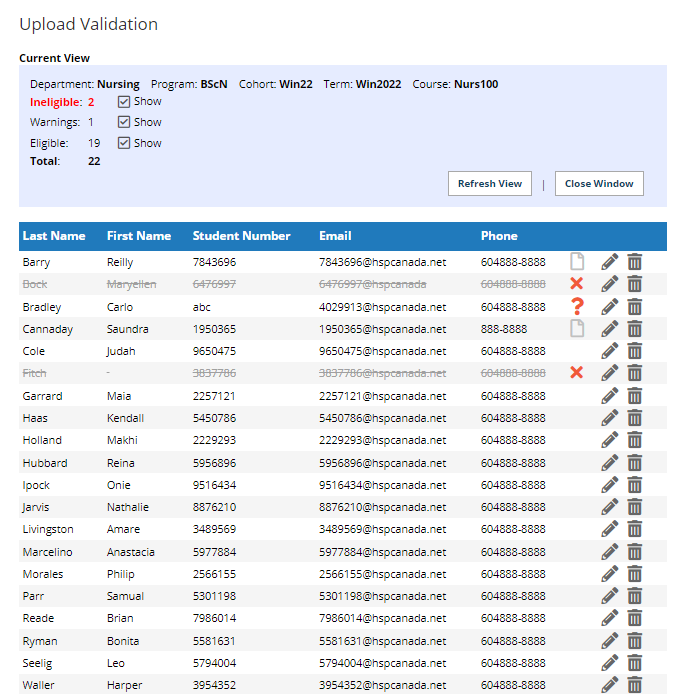Click trash icon for Garrard Maia

point(635,396)
